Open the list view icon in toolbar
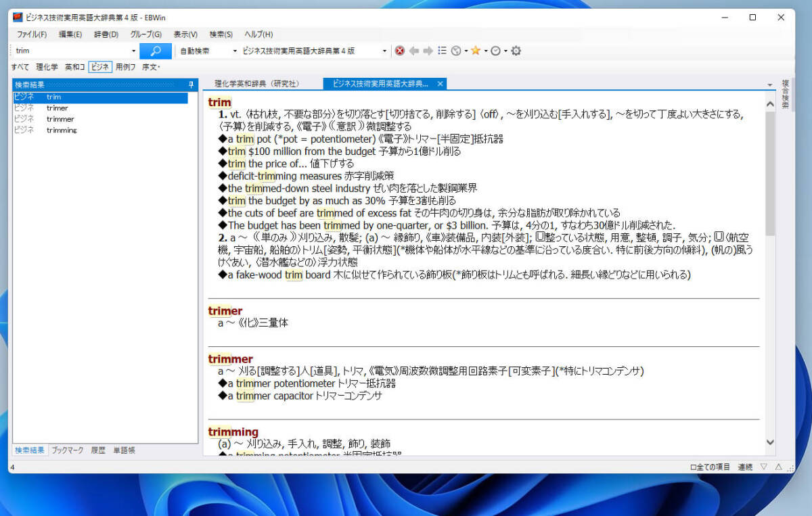Image resolution: width=812 pixels, height=516 pixels. pos(442,51)
